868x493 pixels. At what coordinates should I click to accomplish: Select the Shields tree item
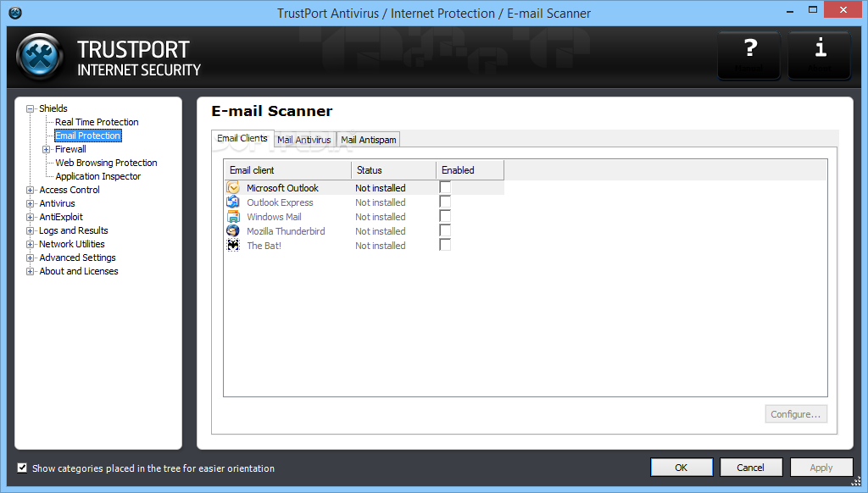tap(53, 108)
